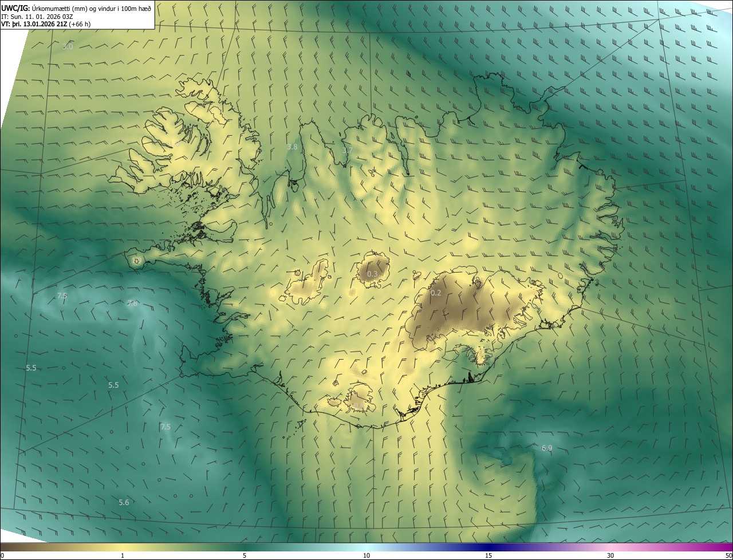Click the 5.6 value label
This screenshot has width=733, height=560.
[x=124, y=503]
